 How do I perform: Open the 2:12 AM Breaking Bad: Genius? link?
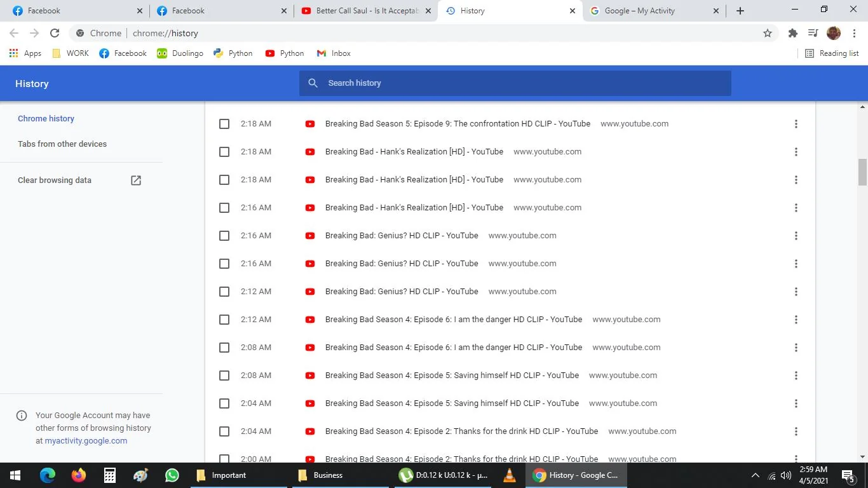pos(402,292)
